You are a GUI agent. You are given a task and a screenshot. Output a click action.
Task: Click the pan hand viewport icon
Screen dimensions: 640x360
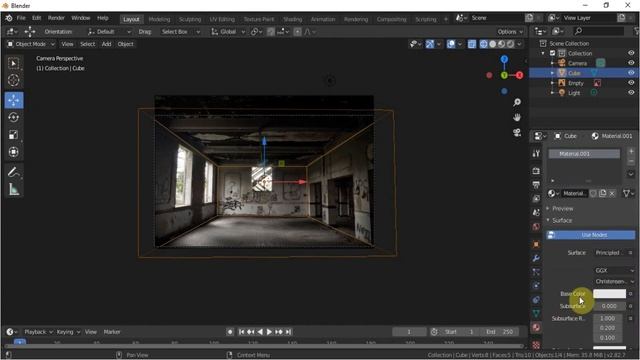tap(517, 118)
